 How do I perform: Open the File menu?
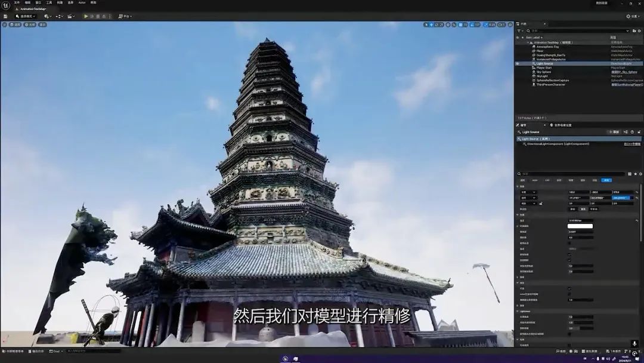pos(17,2)
